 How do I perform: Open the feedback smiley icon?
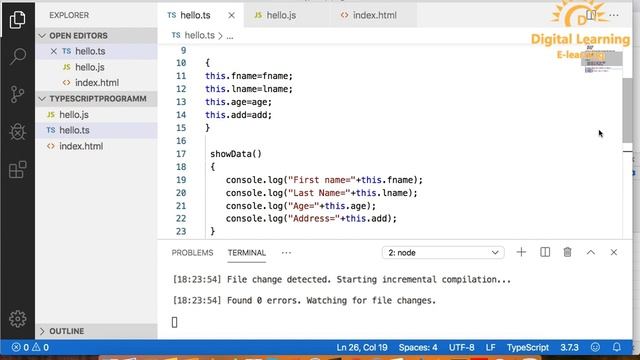[596, 347]
